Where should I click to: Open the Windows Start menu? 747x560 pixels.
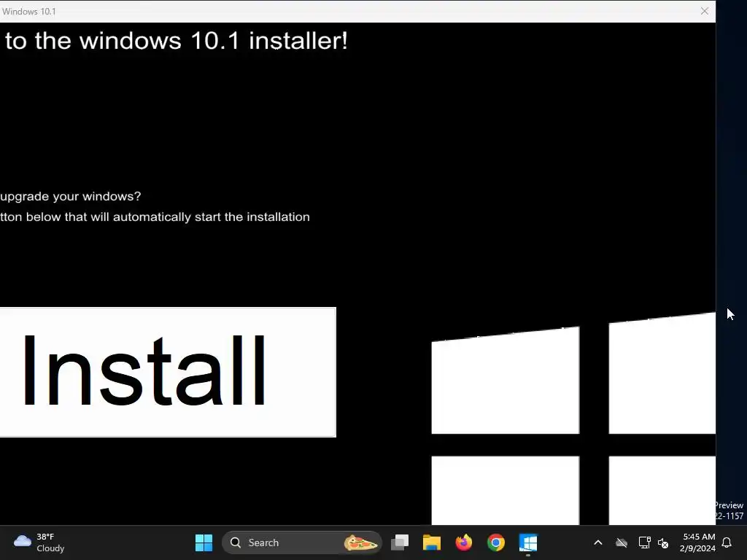tap(204, 542)
